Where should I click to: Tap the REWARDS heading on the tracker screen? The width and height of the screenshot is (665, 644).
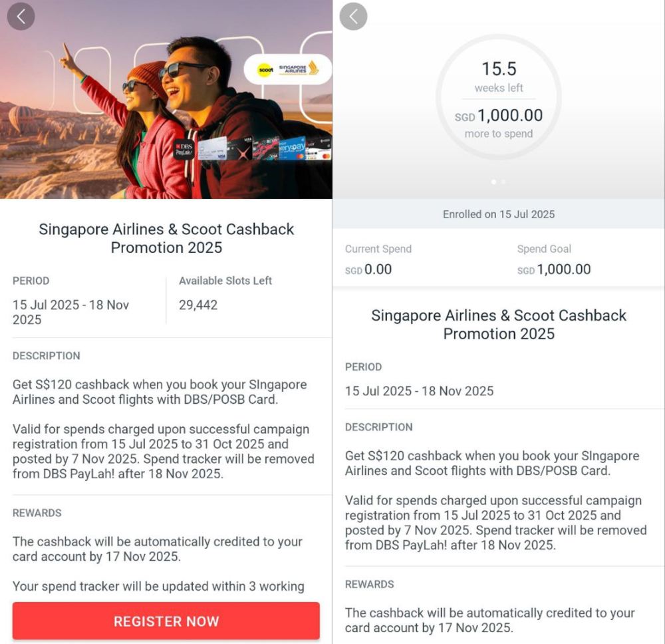tap(370, 584)
